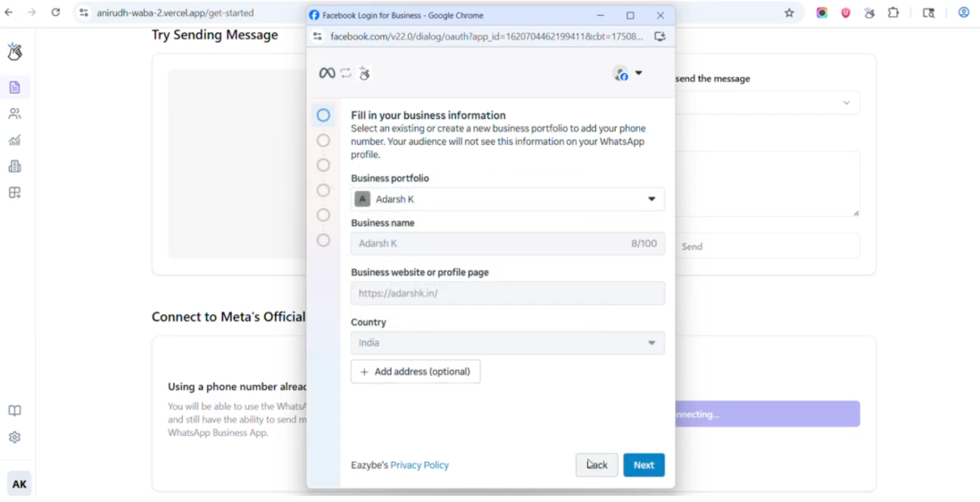Viewport: 980px width, 502px height.
Task: Expand the dropdown under send the message
Action: pos(768,103)
